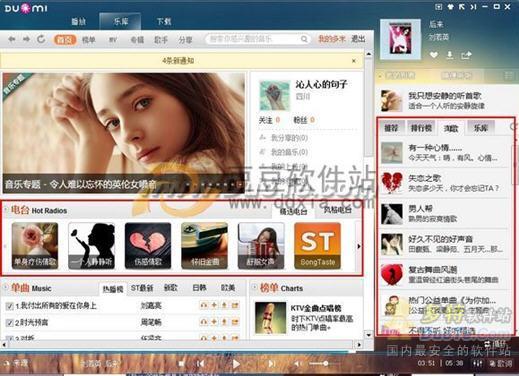Click the download icon beside the heart
The image size is (519, 376).
click(450, 55)
